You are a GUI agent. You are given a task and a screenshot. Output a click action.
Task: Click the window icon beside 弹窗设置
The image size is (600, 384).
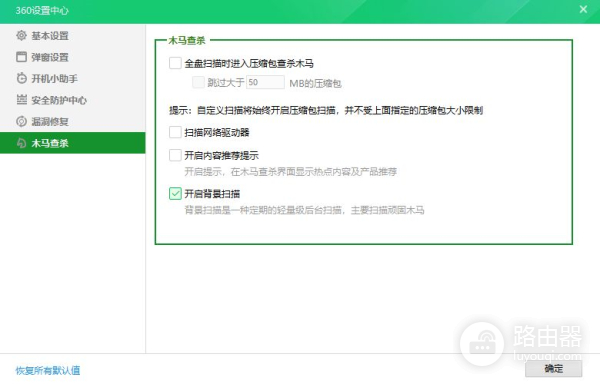[21, 57]
